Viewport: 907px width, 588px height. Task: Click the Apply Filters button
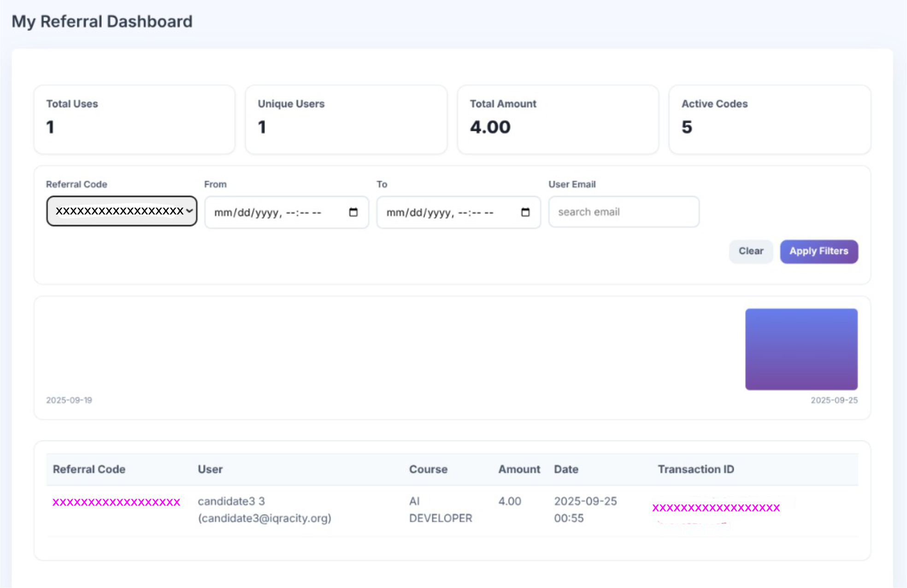(819, 251)
